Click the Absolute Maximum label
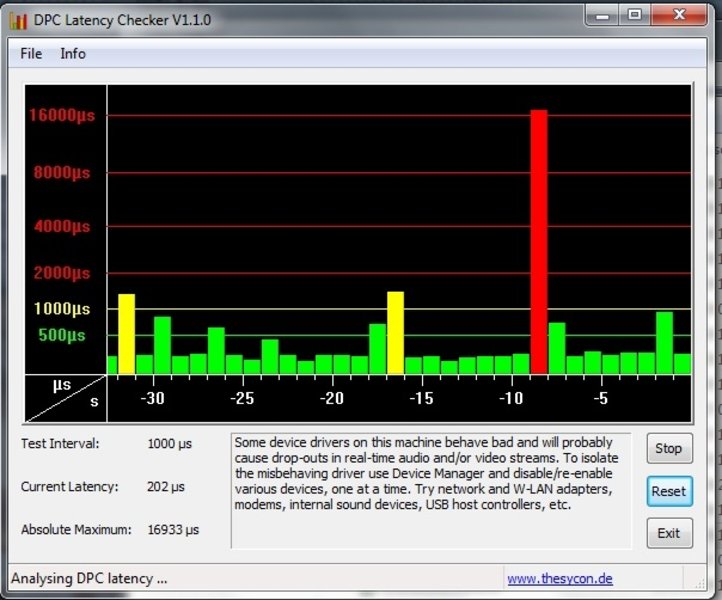 (76, 530)
